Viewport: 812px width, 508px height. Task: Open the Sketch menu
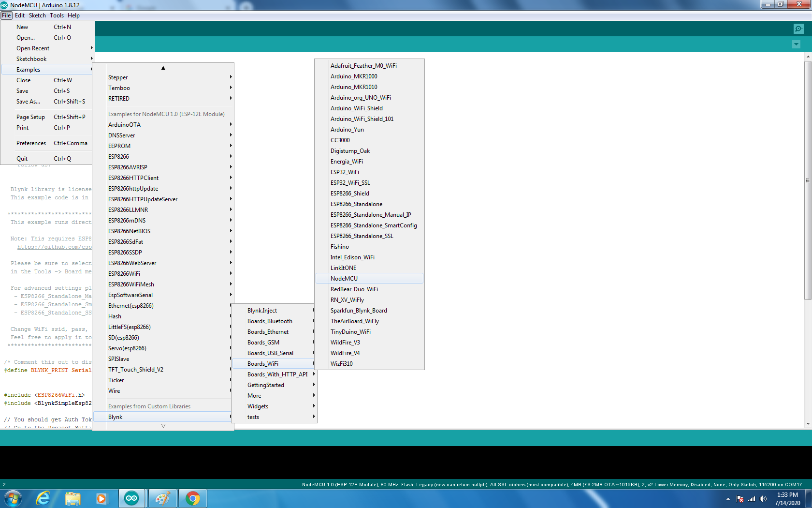37,15
